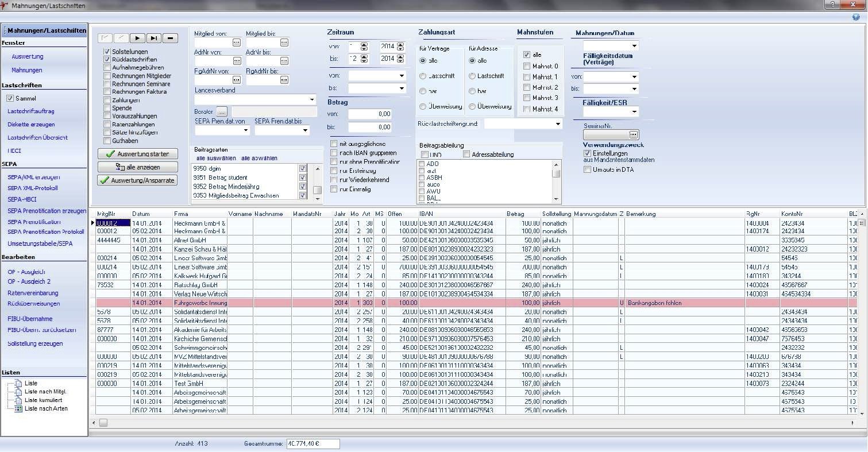
Task: Click the next record navigation arrow
Action: (137, 38)
